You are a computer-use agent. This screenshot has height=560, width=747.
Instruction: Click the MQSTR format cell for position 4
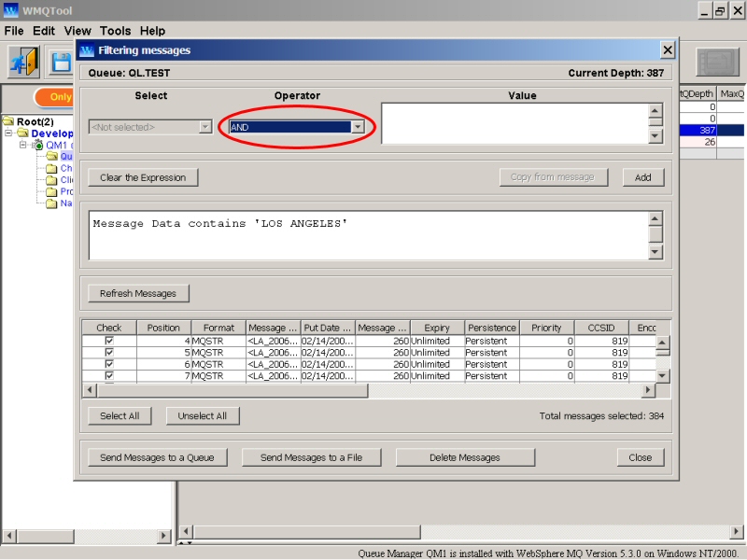click(218, 341)
